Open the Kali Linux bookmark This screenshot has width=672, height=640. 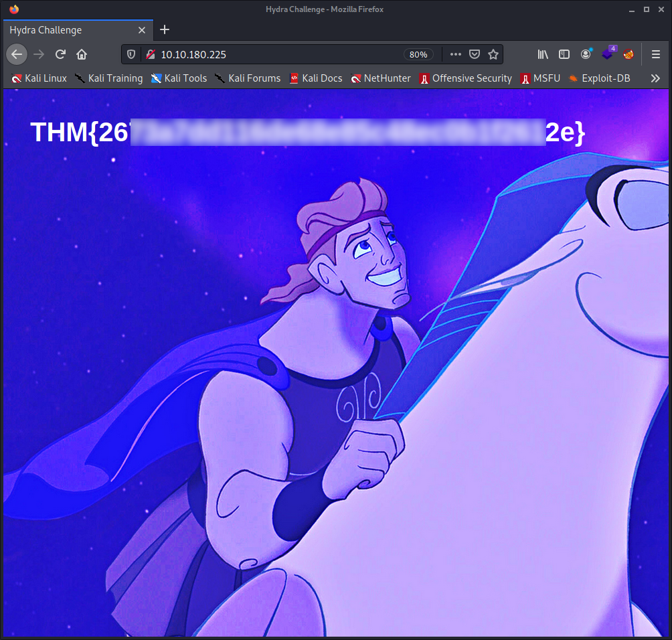(39, 78)
